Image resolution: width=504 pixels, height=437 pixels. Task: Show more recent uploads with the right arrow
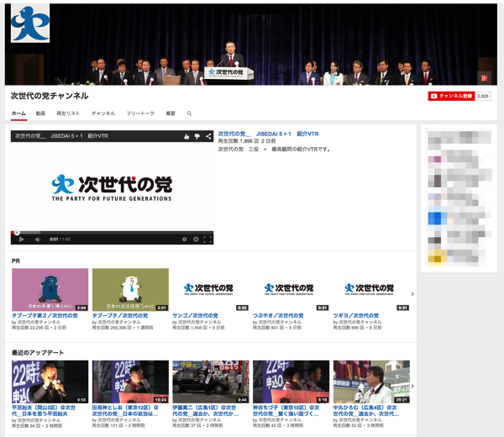pyautogui.click(x=412, y=386)
